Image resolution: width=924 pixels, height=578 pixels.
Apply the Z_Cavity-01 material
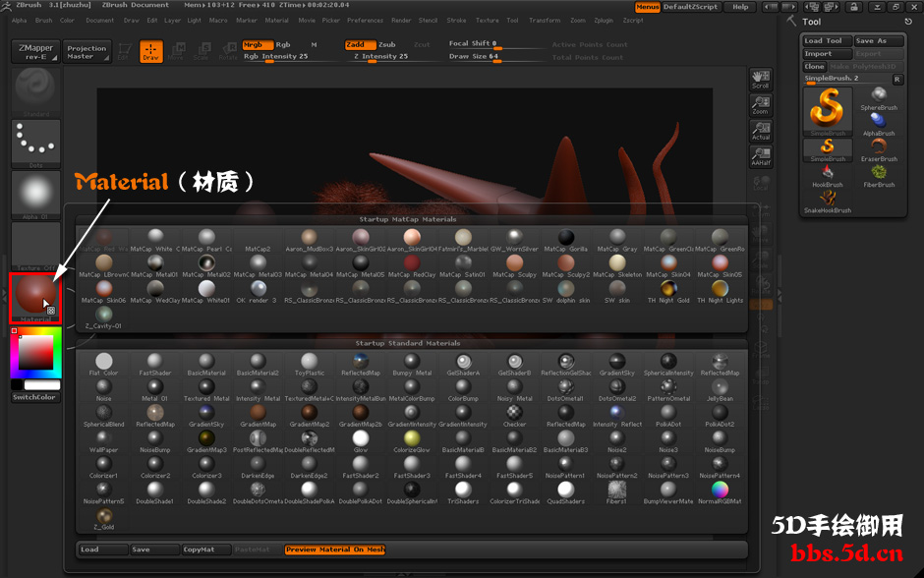(104, 314)
